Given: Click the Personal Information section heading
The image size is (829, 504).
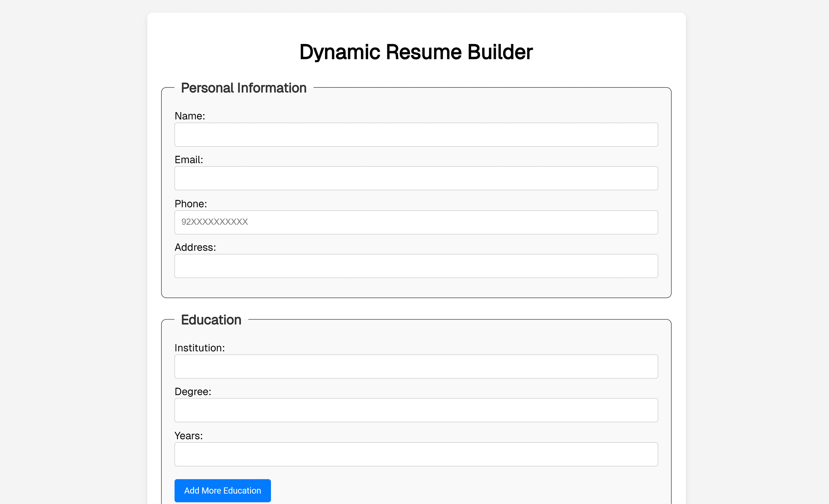Looking at the screenshot, I should [244, 88].
